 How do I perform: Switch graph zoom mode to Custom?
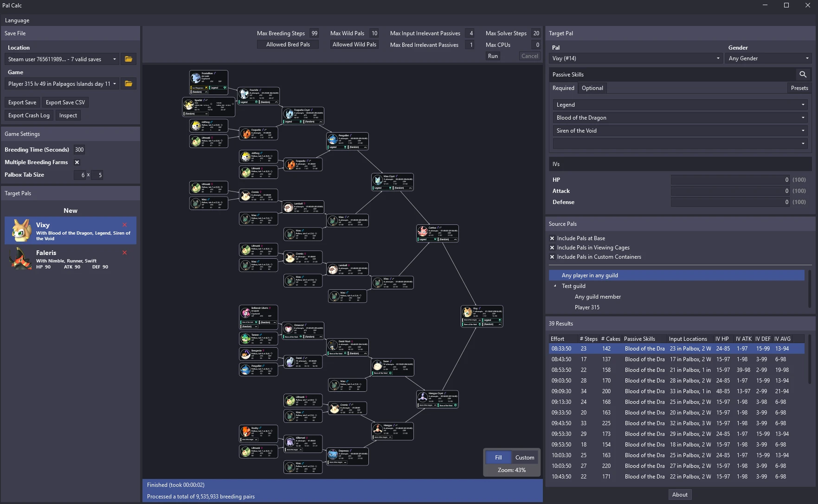525,458
